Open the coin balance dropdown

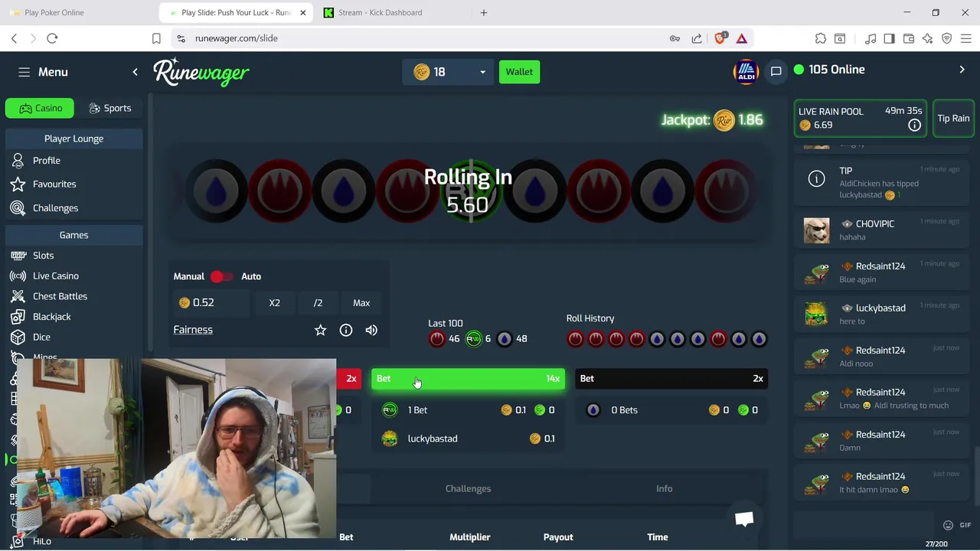point(448,72)
